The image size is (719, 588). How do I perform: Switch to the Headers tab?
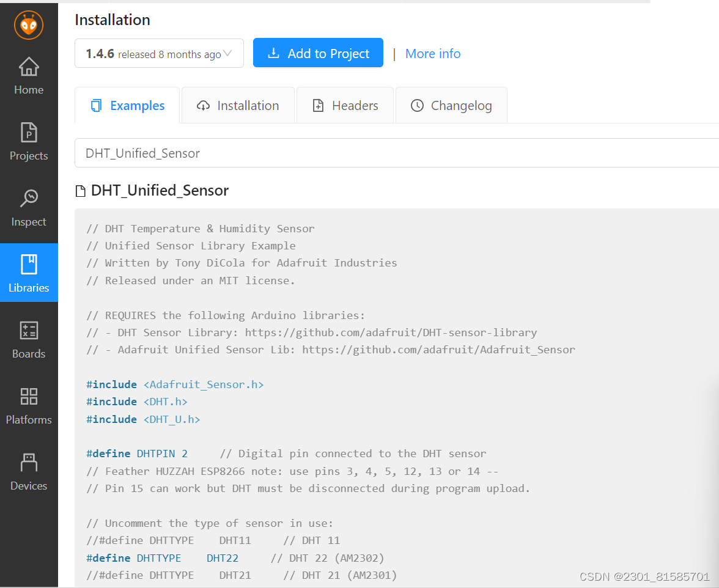tap(345, 105)
